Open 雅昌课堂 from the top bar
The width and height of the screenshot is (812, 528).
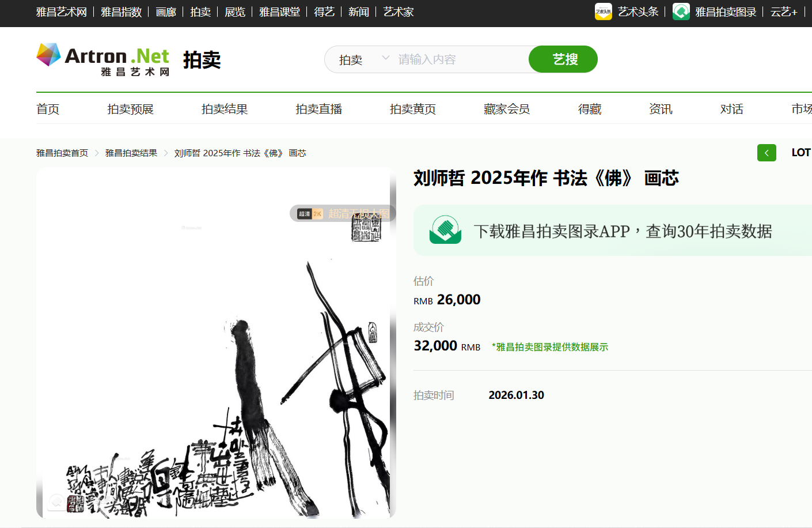pos(279,12)
